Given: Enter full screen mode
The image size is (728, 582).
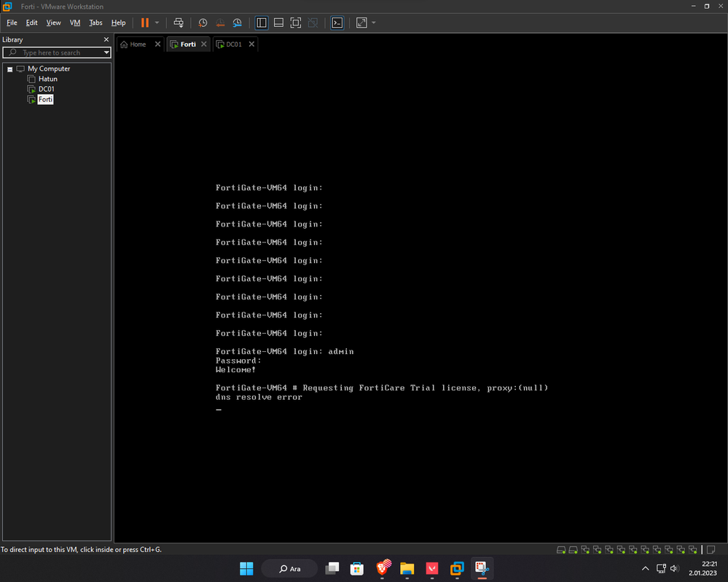Looking at the screenshot, I should click(296, 23).
